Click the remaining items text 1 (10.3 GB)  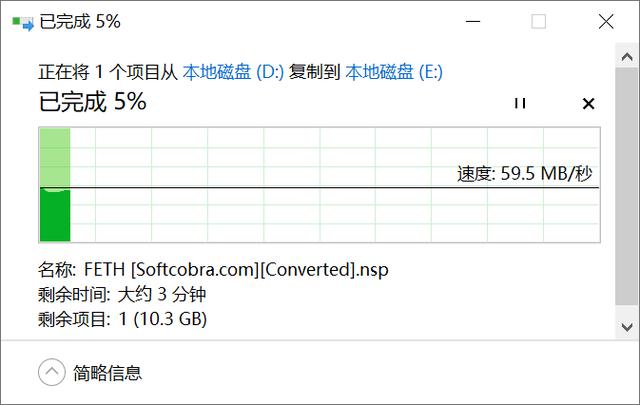point(163,319)
